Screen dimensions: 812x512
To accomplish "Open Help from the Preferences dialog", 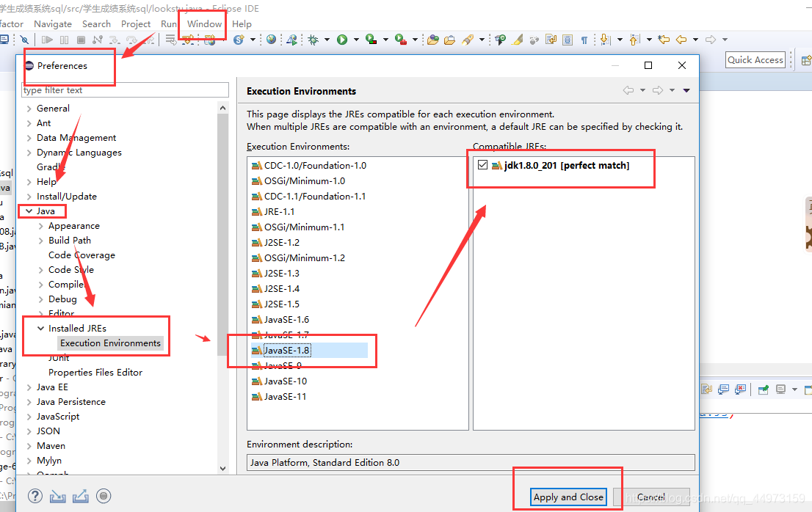I will (x=35, y=496).
